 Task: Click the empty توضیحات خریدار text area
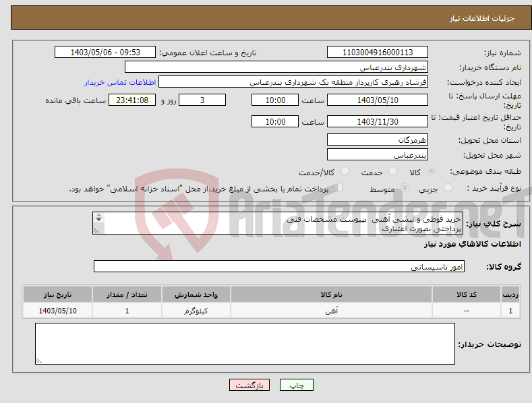coord(245,344)
